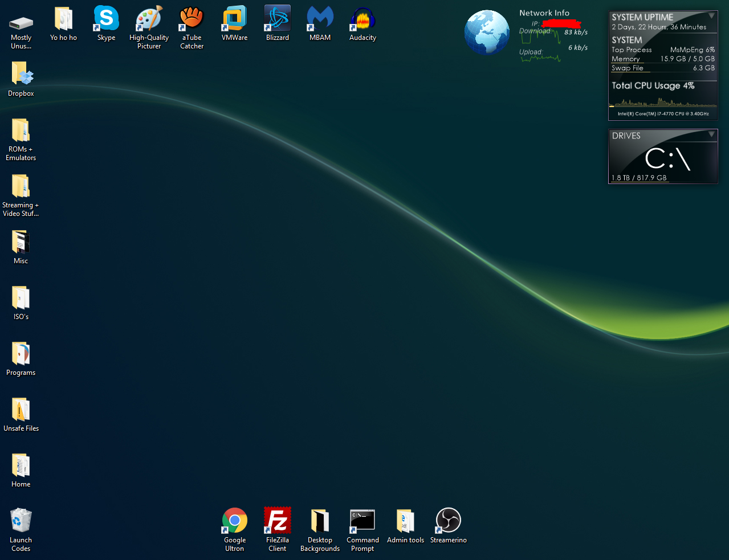Click the C:\ drive label
This screenshot has width=729, height=560.
pos(667,159)
